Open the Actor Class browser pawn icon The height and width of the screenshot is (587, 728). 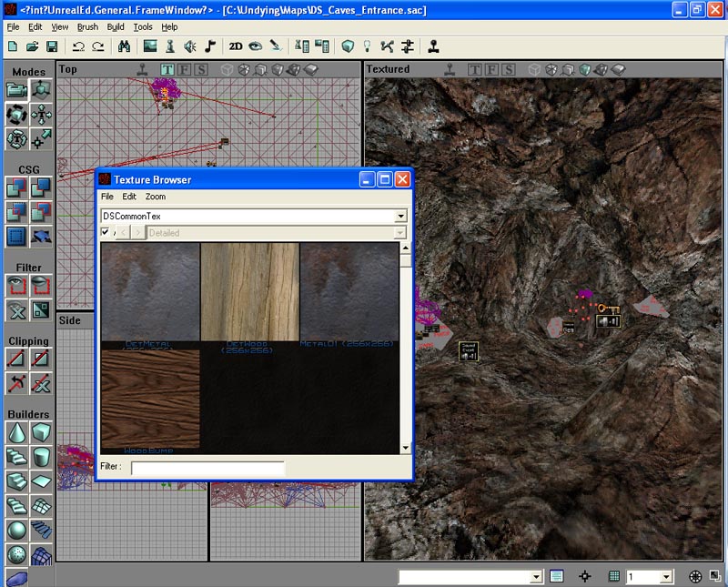tap(170, 46)
